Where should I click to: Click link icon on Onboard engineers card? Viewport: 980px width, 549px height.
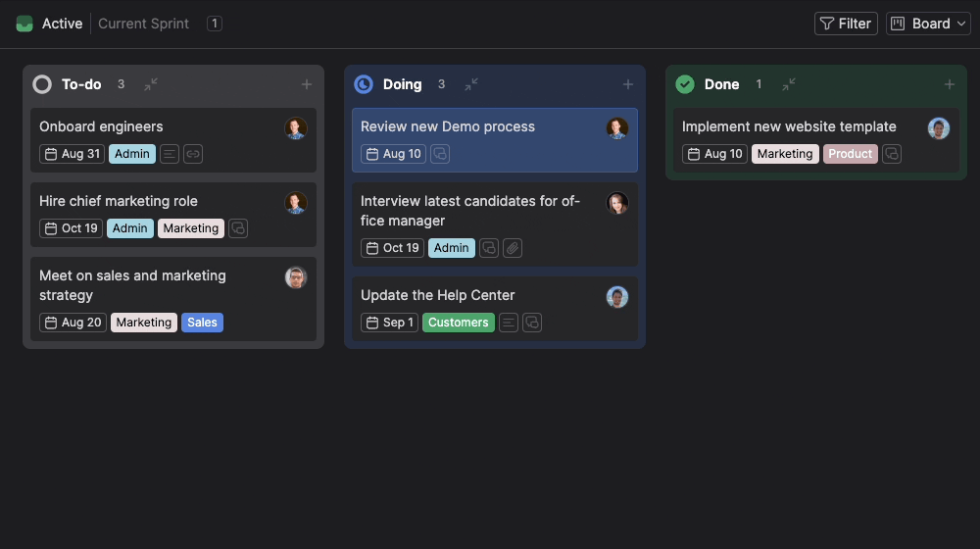pyautogui.click(x=193, y=154)
